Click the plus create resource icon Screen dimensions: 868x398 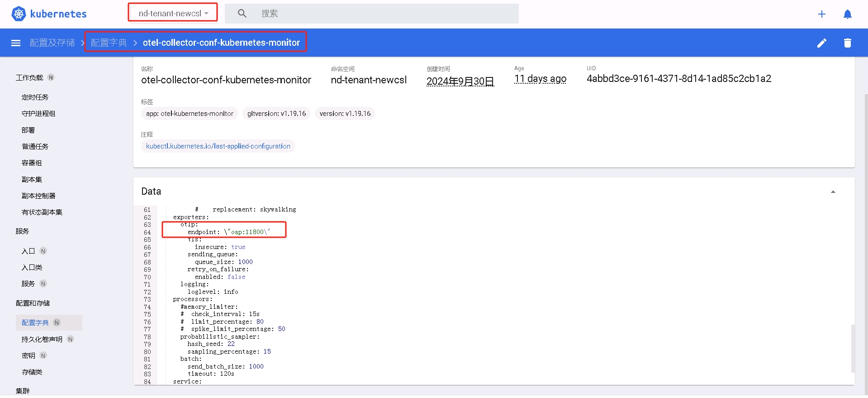pyautogui.click(x=822, y=14)
